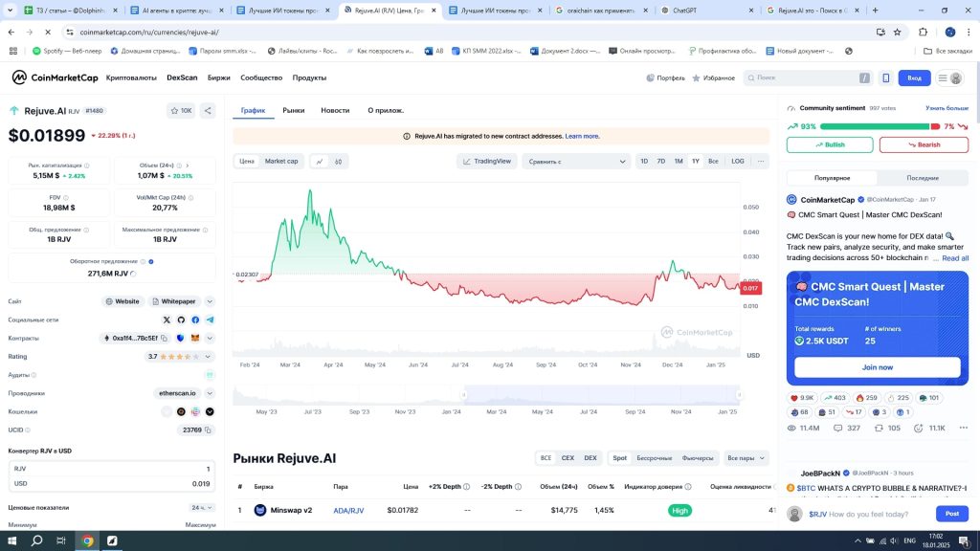This screenshot has height=551, width=980.
Task: Expand explorers list next to etherscan.io
Action: (210, 393)
